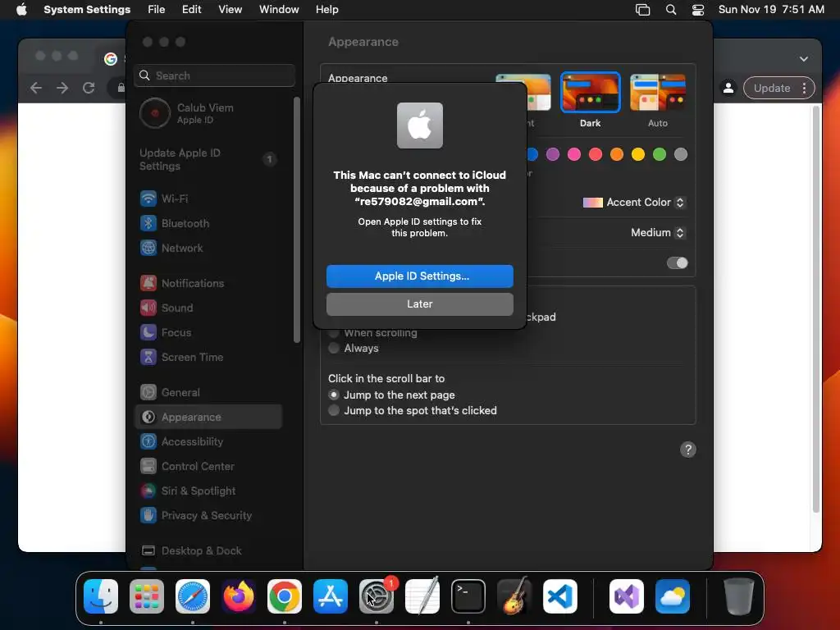The height and width of the screenshot is (630, 840).
Task: Click Later to dismiss the dialog
Action: (x=420, y=304)
